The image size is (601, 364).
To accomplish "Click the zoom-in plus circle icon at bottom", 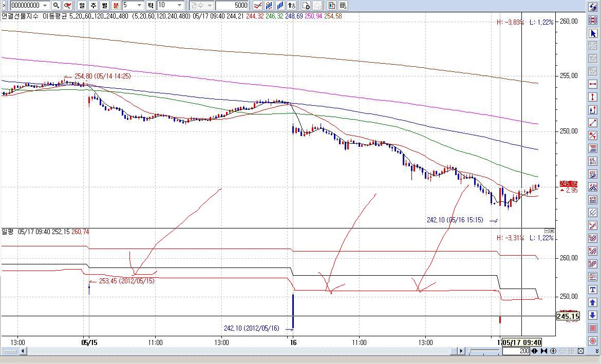I will coord(553,351).
